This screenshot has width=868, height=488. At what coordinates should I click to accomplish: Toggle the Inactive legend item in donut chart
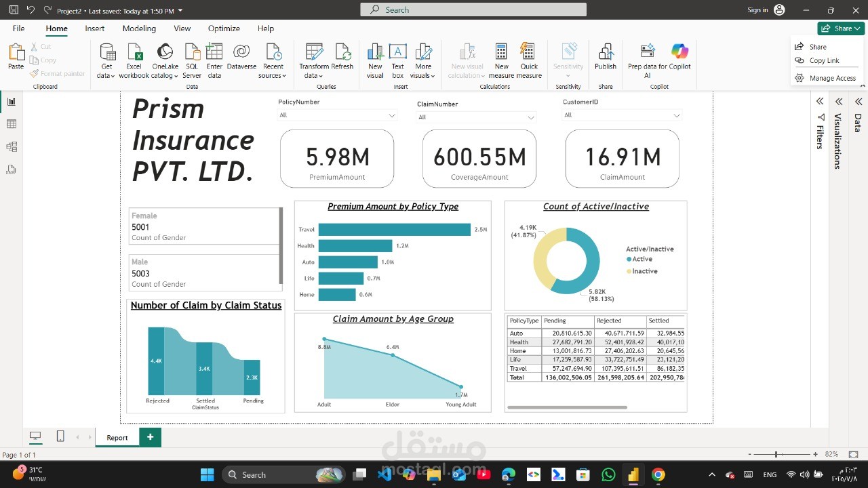pos(644,271)
